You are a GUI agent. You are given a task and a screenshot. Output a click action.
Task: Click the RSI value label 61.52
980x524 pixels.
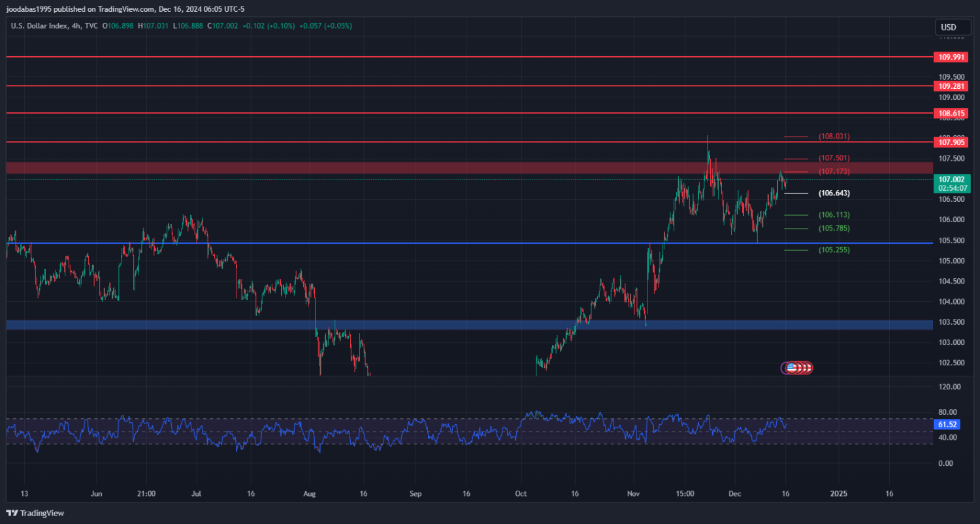tap(948, 425)
